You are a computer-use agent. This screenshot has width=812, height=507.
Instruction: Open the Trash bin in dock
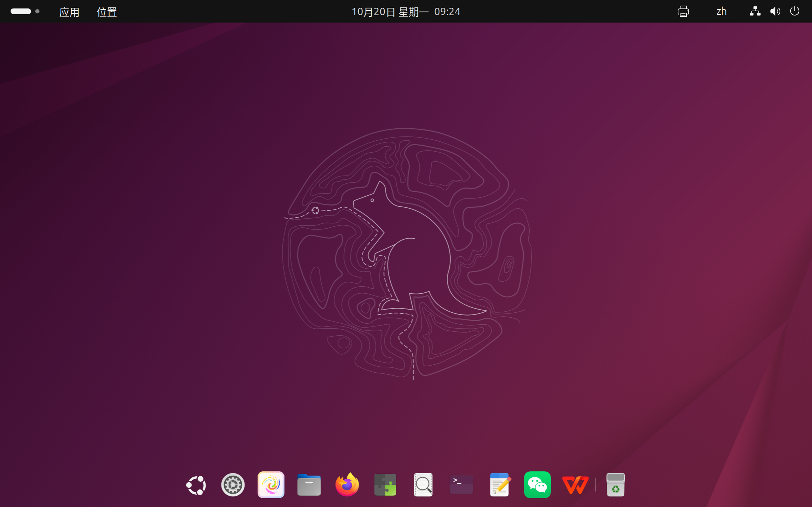click(x=616, y=485)
